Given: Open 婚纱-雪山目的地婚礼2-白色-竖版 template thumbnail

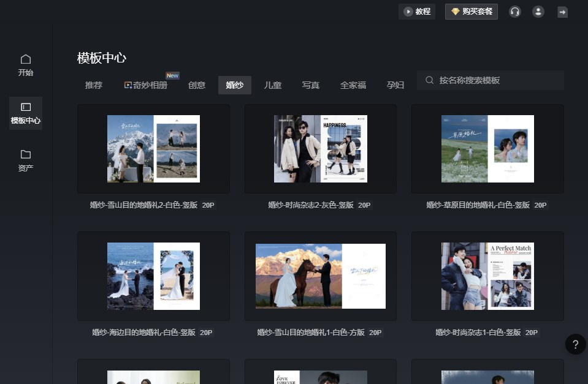Looking at the screenshot, I should [x=153, y=149].
